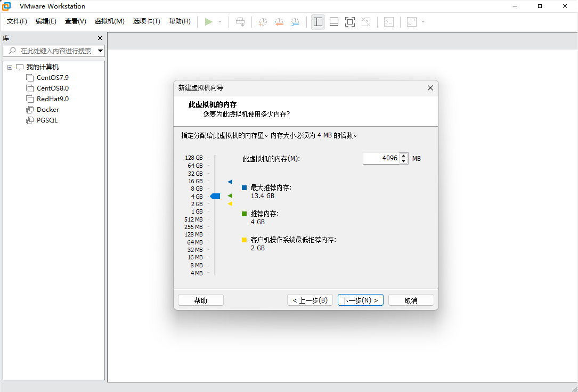Click the VMware Workstation logo icon
Image resolution: width=578 pixels, height=392 pixels.
(6, 6)
